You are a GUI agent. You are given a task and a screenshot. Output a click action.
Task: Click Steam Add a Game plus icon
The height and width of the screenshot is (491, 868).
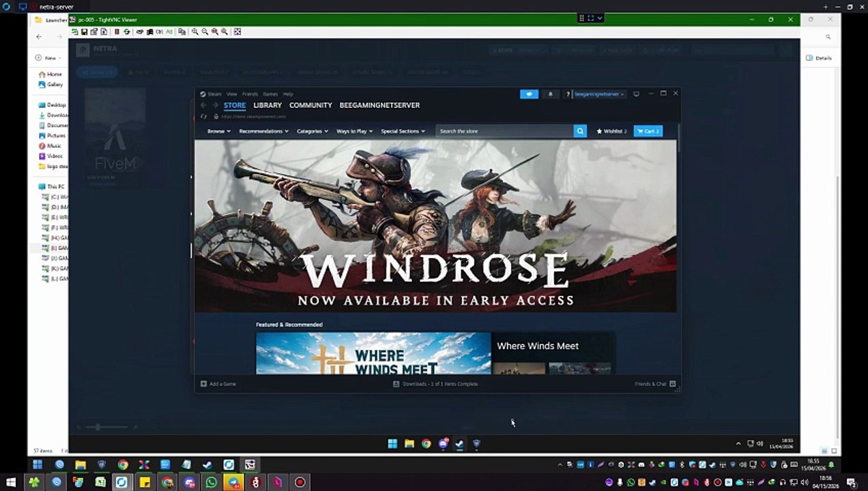coord(203,384)
